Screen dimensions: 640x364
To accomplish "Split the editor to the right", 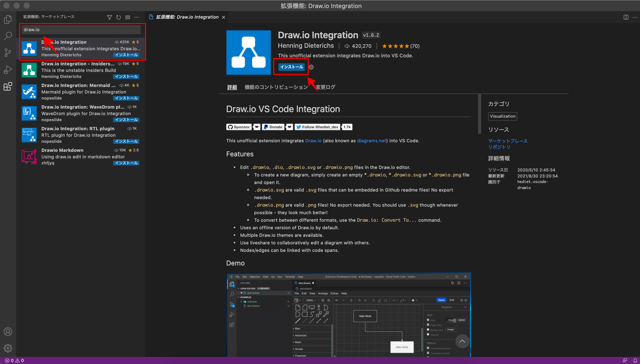I will (x=626, y=17).
